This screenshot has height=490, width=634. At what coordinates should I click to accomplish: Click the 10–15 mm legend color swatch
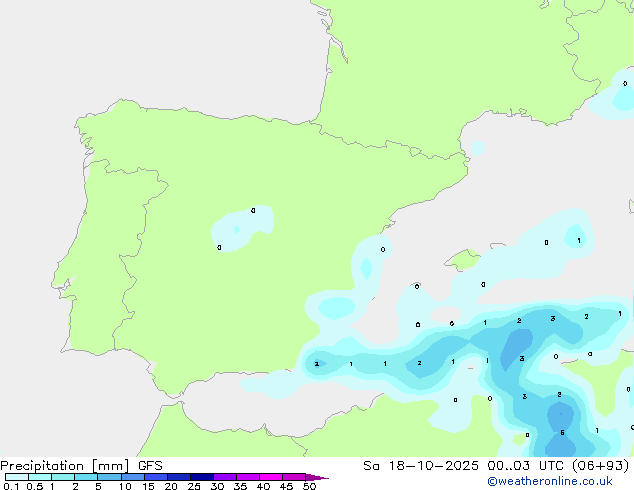(x=133, y=477)
